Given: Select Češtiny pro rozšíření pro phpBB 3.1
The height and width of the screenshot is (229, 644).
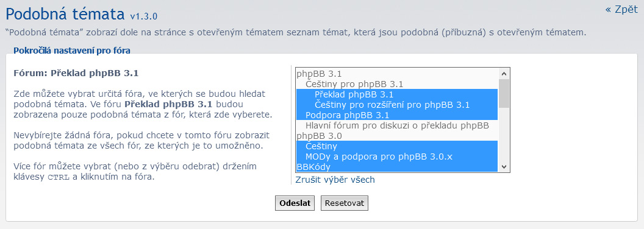Looking at the screenshot, I should pyautogui.click(x=397, y=105).
